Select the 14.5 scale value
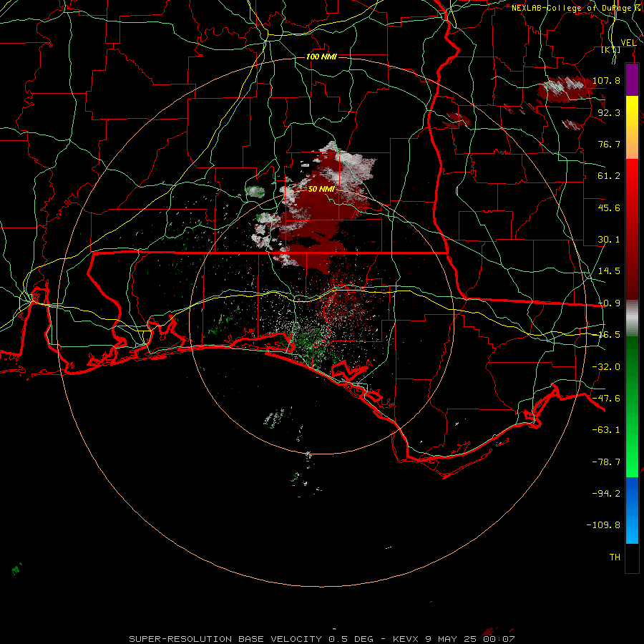The image size is (644, 644). point(609,271)
